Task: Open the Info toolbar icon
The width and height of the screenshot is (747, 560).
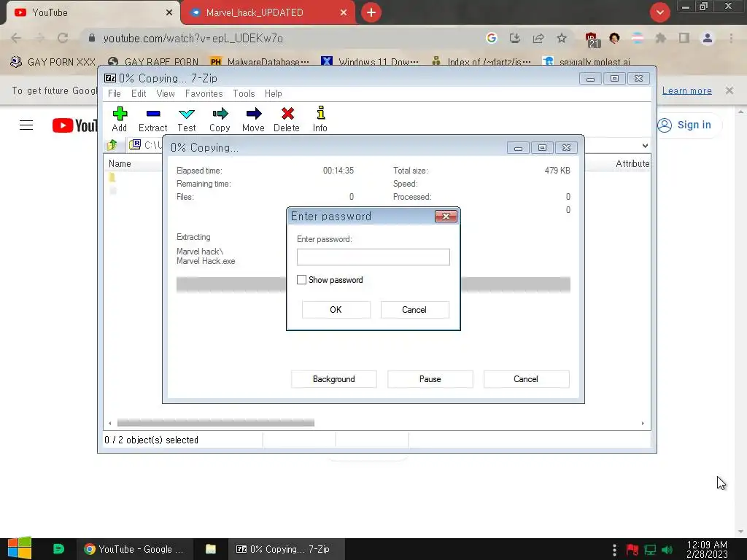Action: pyautogui.click(x=320, y=119)
